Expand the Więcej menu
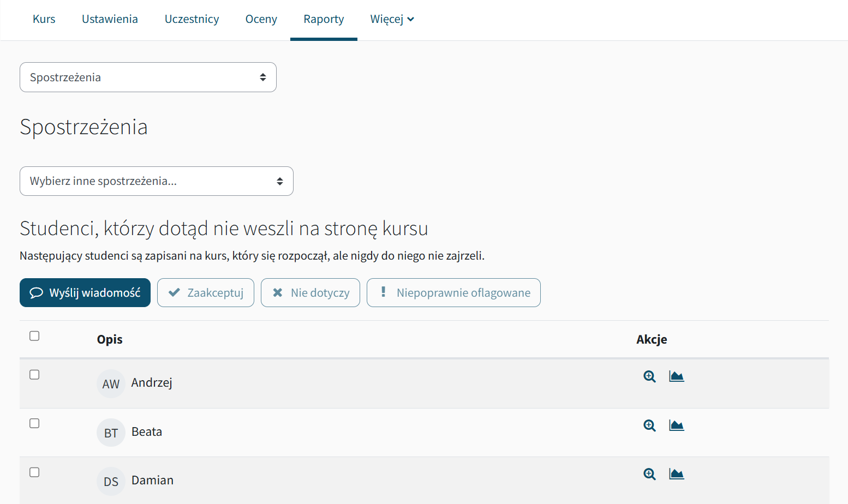This screenshot has height=504, width=848. click(392, 20)
